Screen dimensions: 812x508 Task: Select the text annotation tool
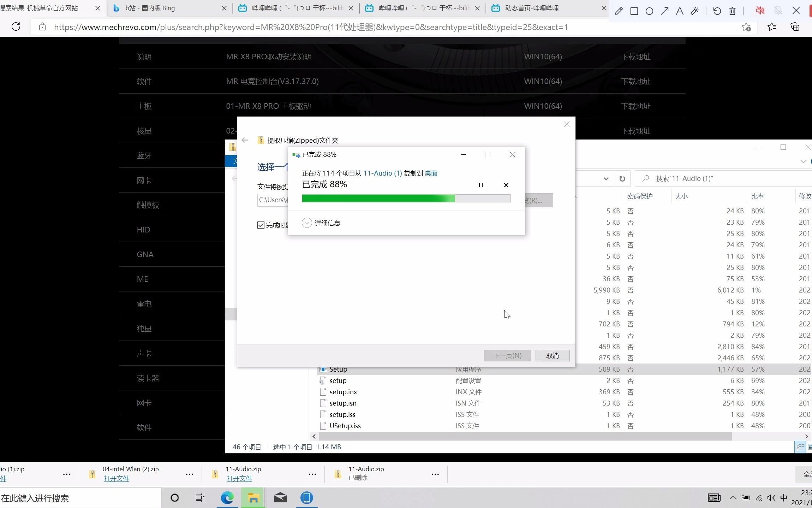click(x=680, y=11)
